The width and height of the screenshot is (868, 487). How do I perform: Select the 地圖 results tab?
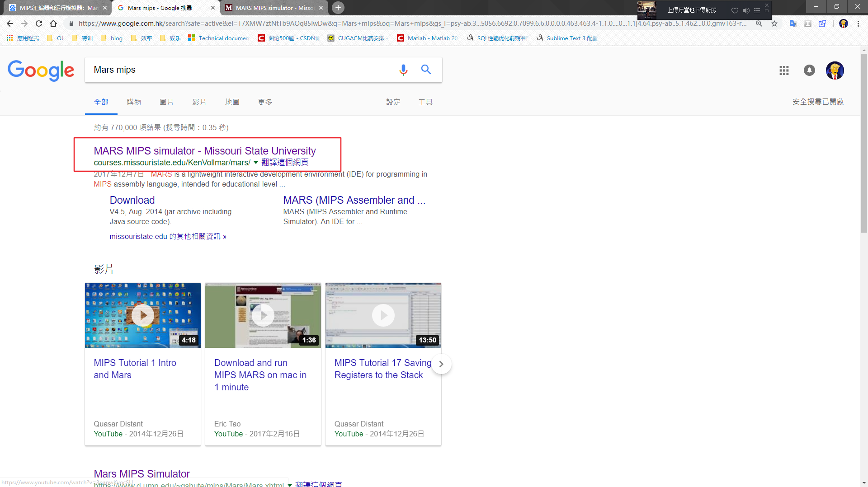point(232,102)
